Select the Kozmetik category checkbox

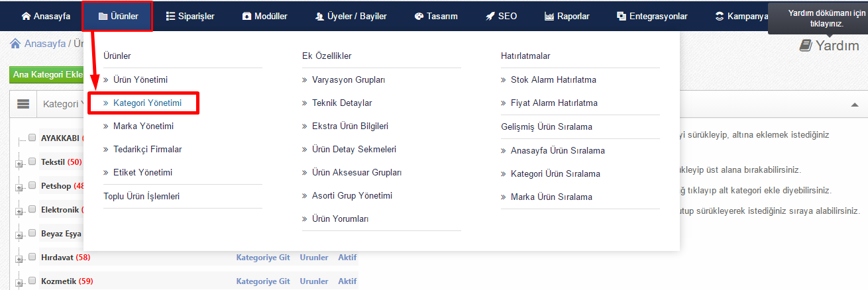pyautogui.click(x=32, y=280)
